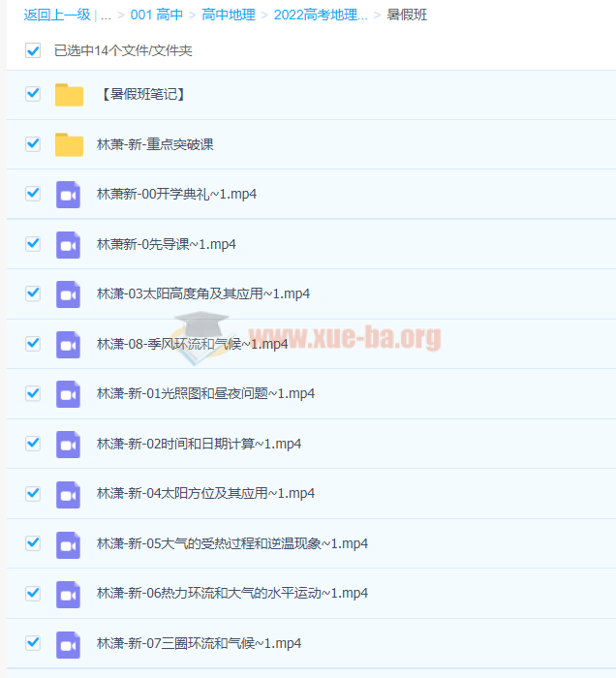Select file name 林潇新-00开学典礼~1.mp4
Viewport: 616px width, 678px height.
click(176, 194)
